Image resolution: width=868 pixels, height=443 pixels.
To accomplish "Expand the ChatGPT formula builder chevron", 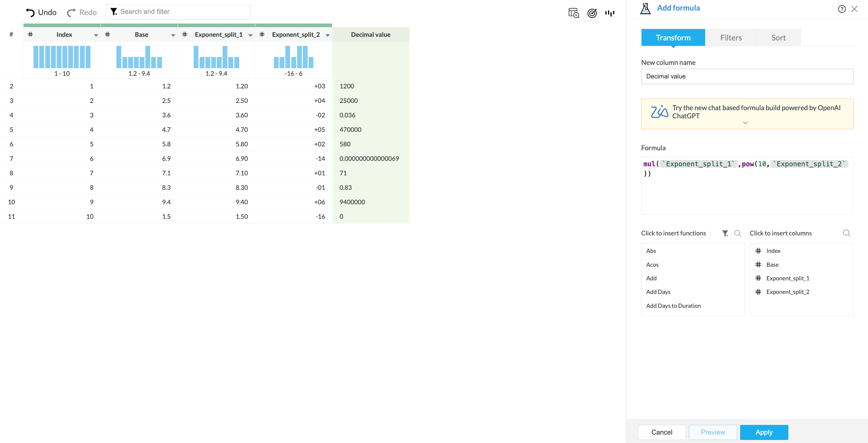I will [745, 123].
